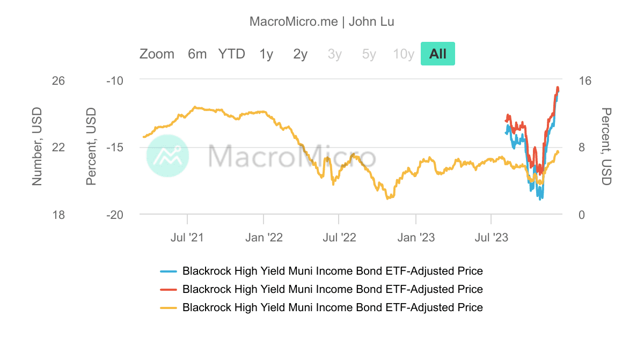This screenshot has width=644, height=338.
Task: Choose the 1y view
Action: click(x=266, y=54)
